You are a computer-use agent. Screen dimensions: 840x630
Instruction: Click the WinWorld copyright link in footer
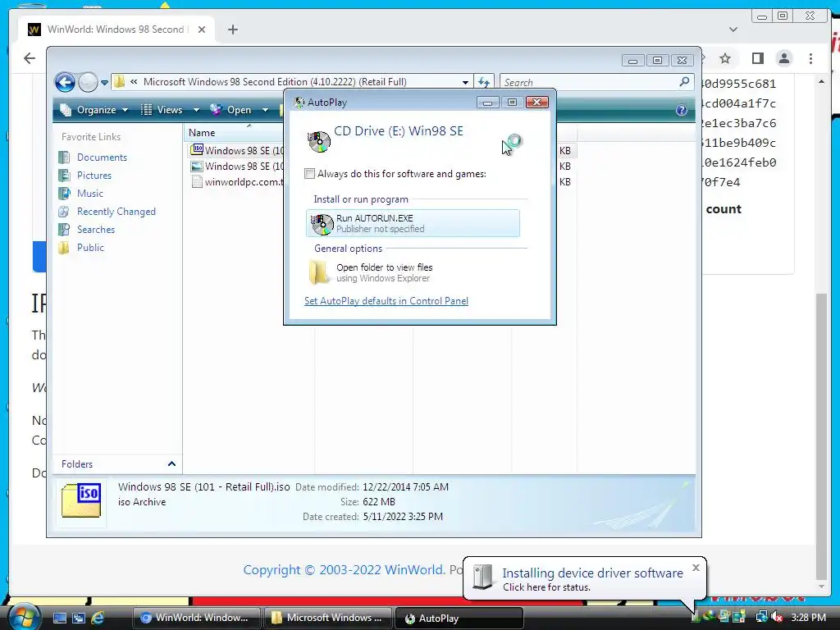(344, 569)
